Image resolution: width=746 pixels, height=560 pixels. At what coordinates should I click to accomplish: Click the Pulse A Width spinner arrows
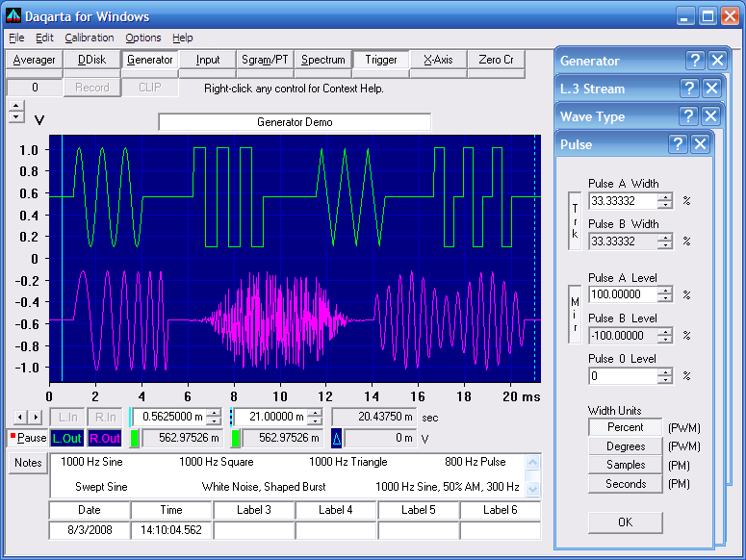665,201
